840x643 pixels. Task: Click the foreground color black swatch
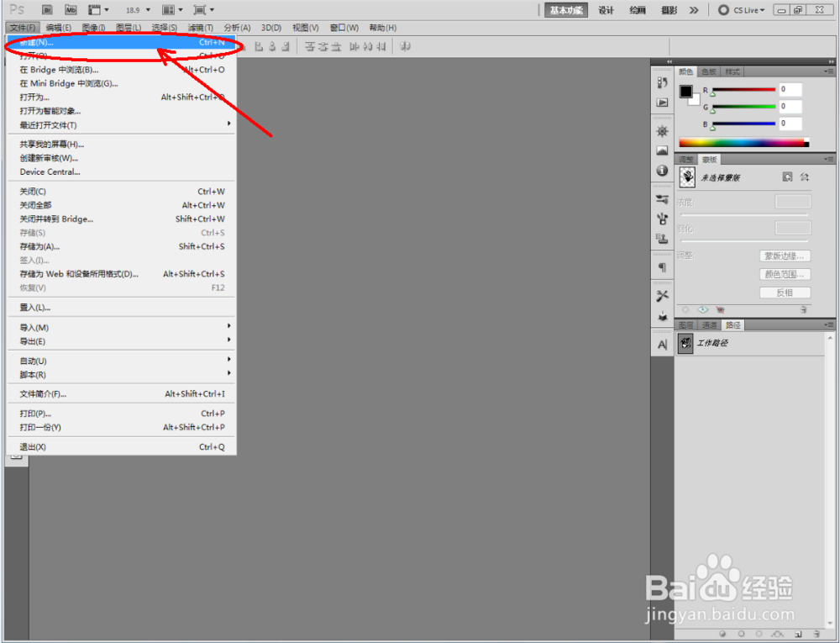(x=685, y=91)
